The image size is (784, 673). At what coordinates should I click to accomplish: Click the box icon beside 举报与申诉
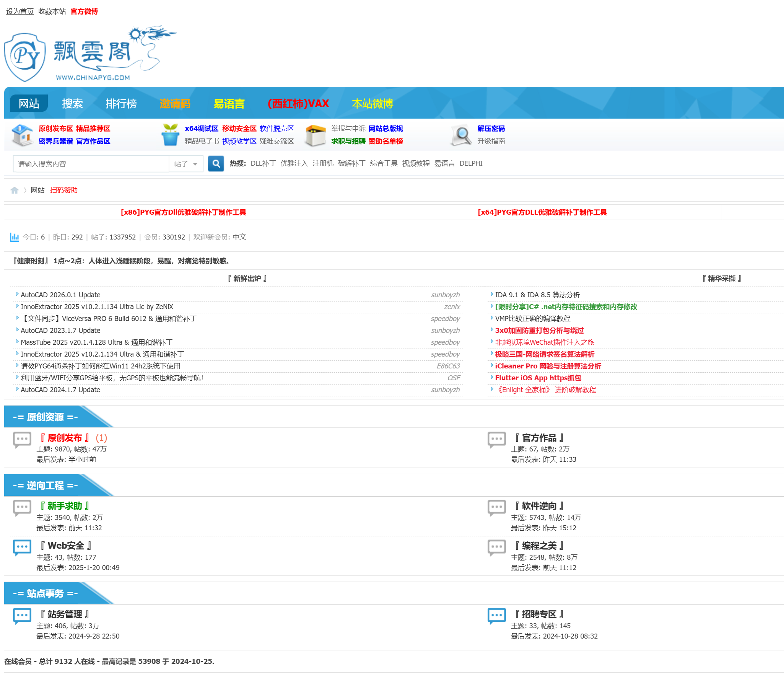pyautogui.click(x=315, y=135)
